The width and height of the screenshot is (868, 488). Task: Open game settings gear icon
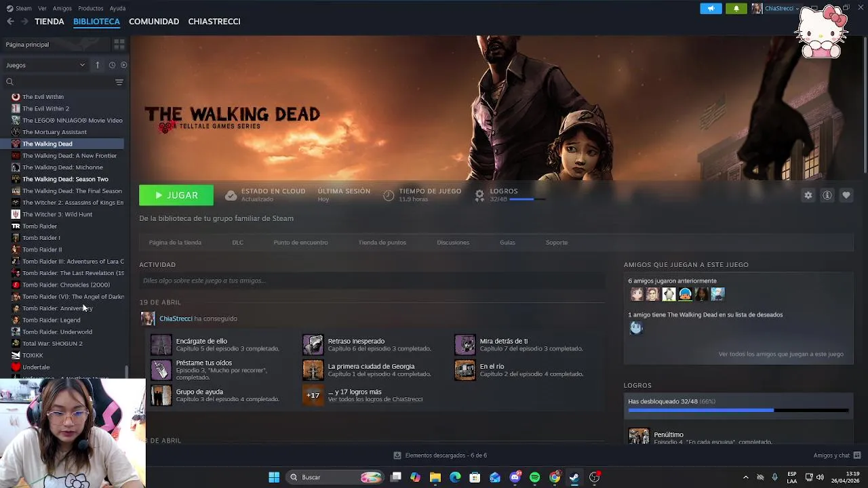(808, 195)
